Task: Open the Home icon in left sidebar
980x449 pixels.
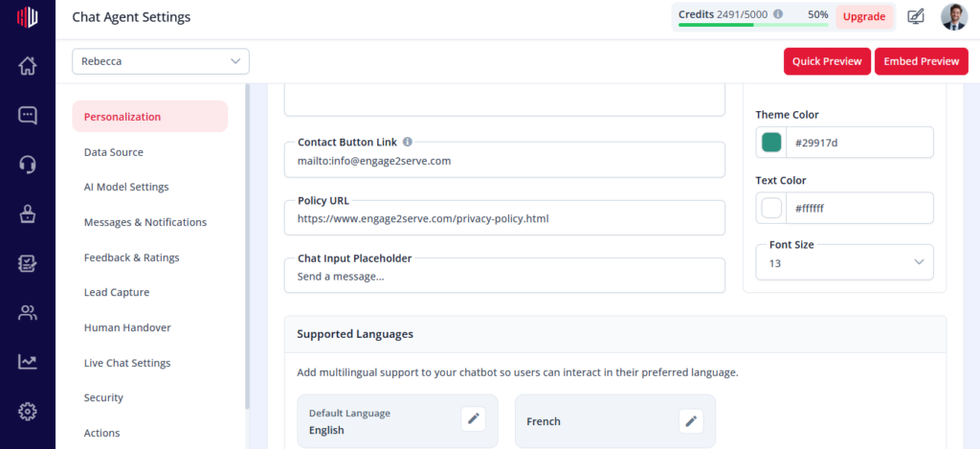Action: click(x=28, y=66)
